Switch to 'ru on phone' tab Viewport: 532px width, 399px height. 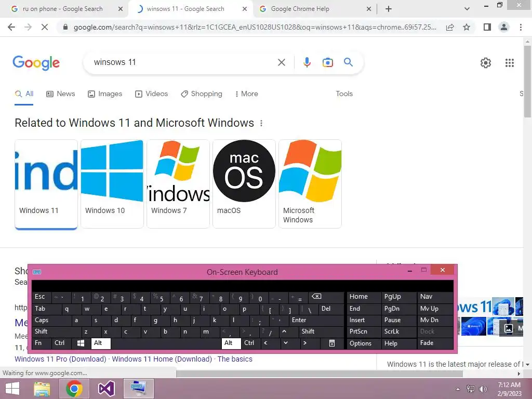(62, 9)
